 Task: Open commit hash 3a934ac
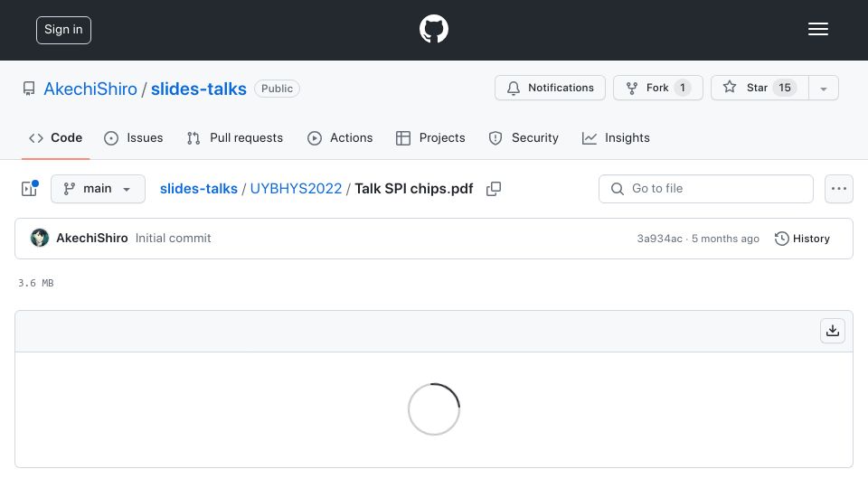(659, 239)
